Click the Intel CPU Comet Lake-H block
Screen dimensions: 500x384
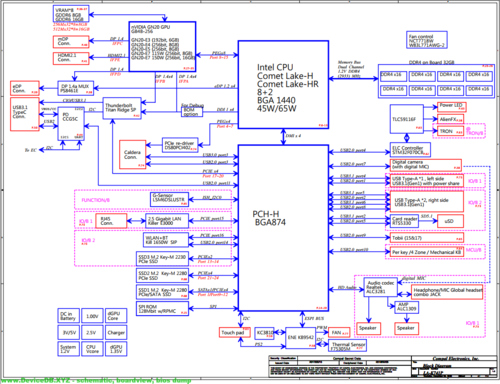click(283, 85)
